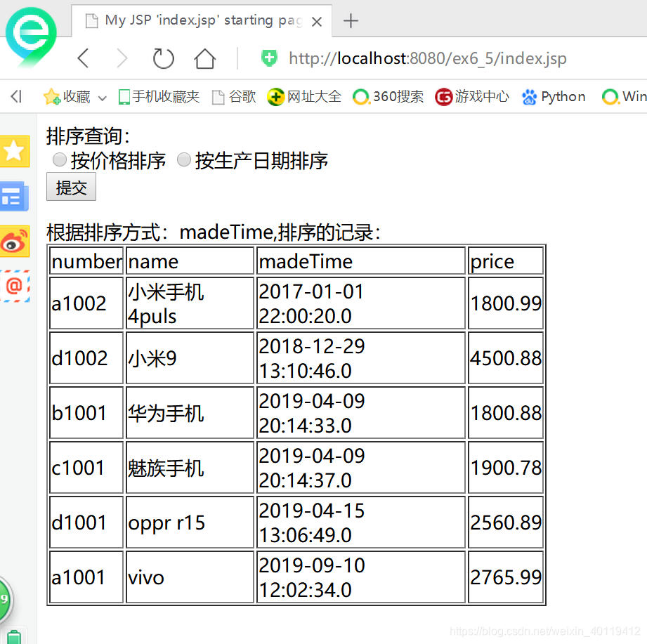
Task: Go back to previous page
Action: pyautogui.click(x=84, y=58)
